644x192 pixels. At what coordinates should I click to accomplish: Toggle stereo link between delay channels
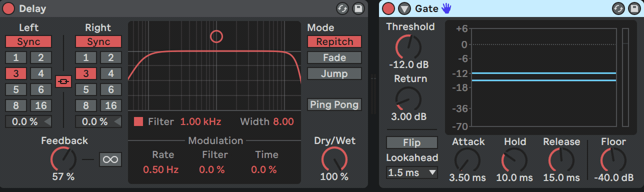pos(63,81)
